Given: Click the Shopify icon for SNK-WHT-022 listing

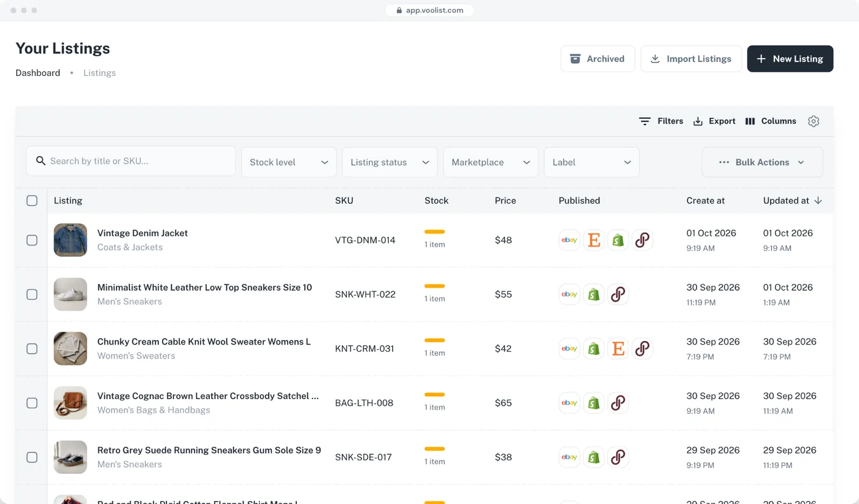Looking at the screenshot, I should [594, 294].
